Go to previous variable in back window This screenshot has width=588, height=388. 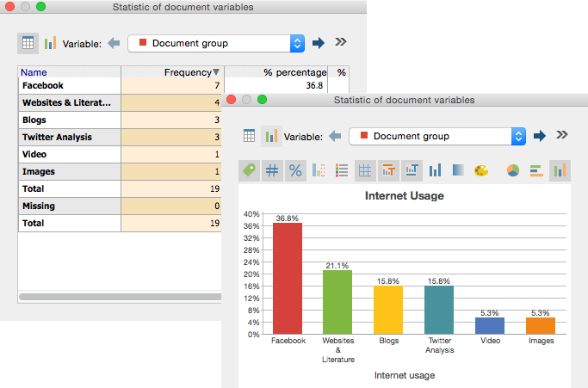114,43
